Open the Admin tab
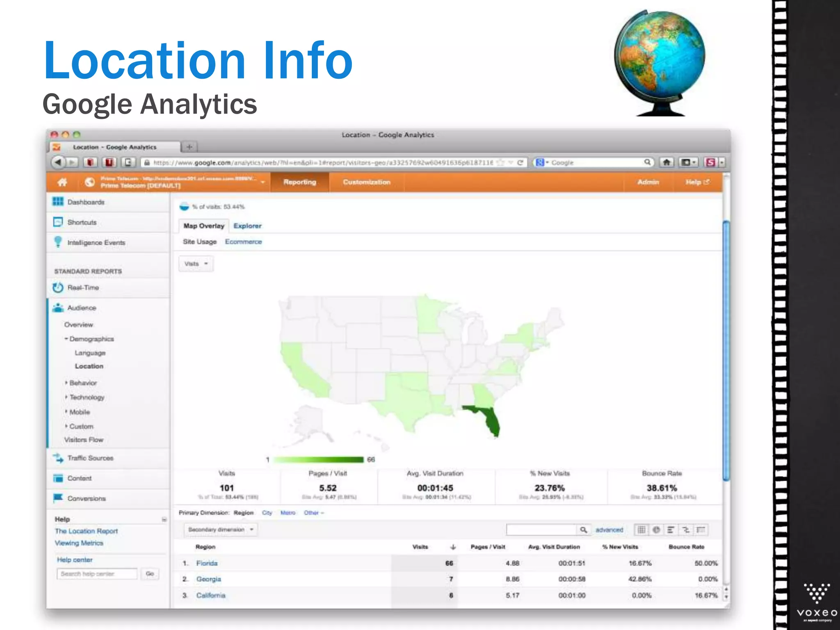Viewport: 840px width, 630px height. [648, 182]
